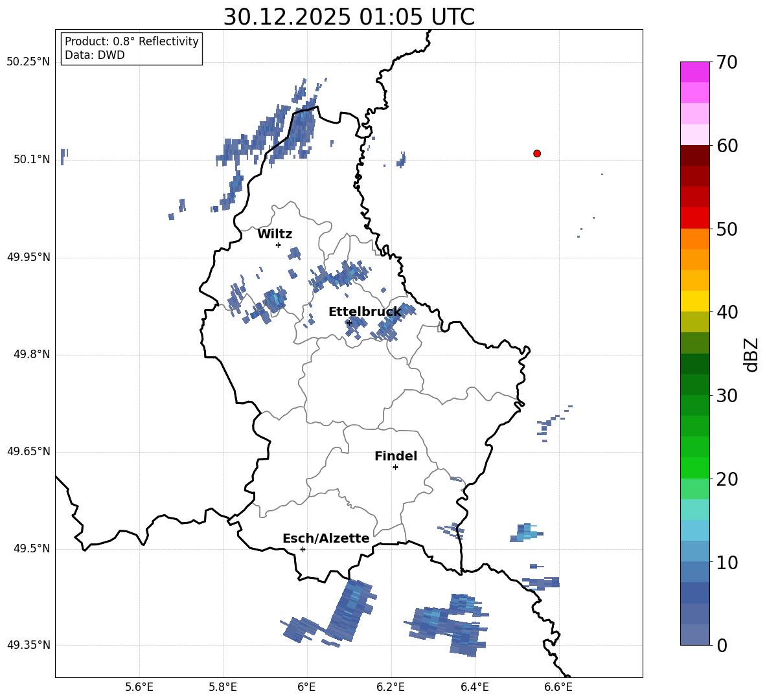Click the 0 tick on the colorbar
The image size is (767, 700).
(722, 646)
